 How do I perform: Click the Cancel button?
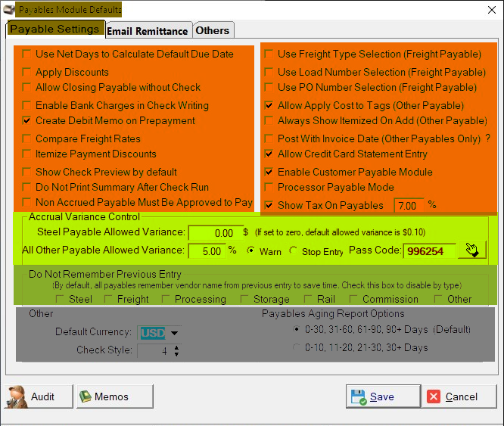[x=459, y=396]
